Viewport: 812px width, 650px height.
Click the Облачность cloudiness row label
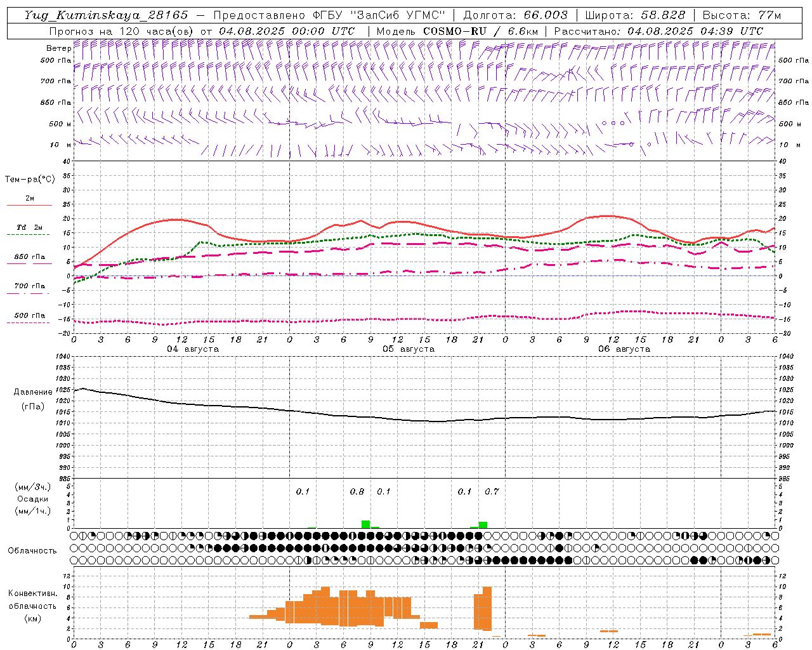32,550
